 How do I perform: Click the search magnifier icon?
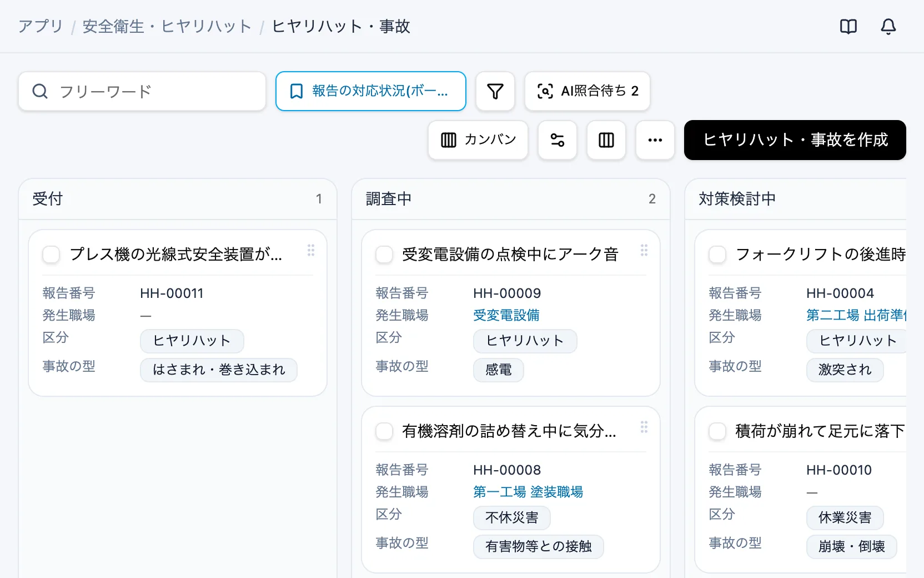[x=40, y=91]
